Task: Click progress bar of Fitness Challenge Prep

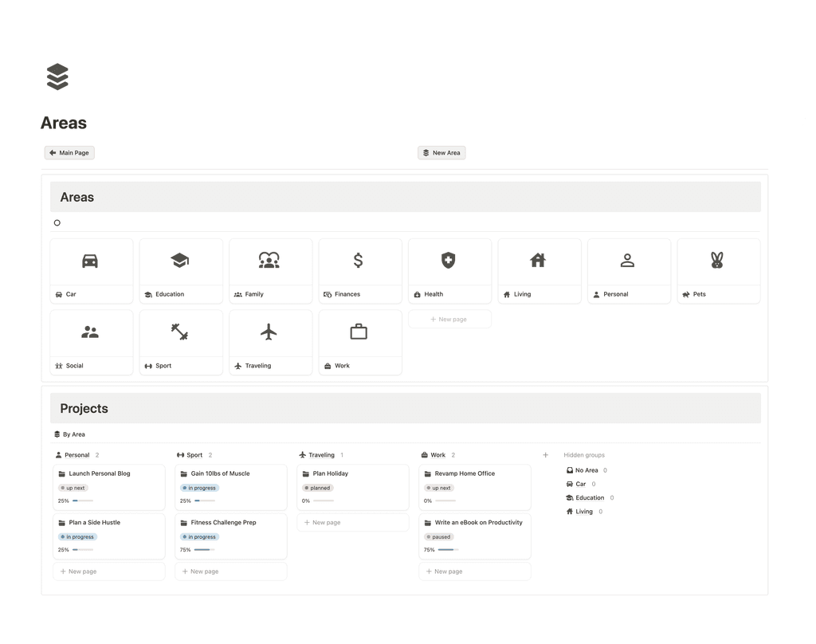Action: click(205, 550)
